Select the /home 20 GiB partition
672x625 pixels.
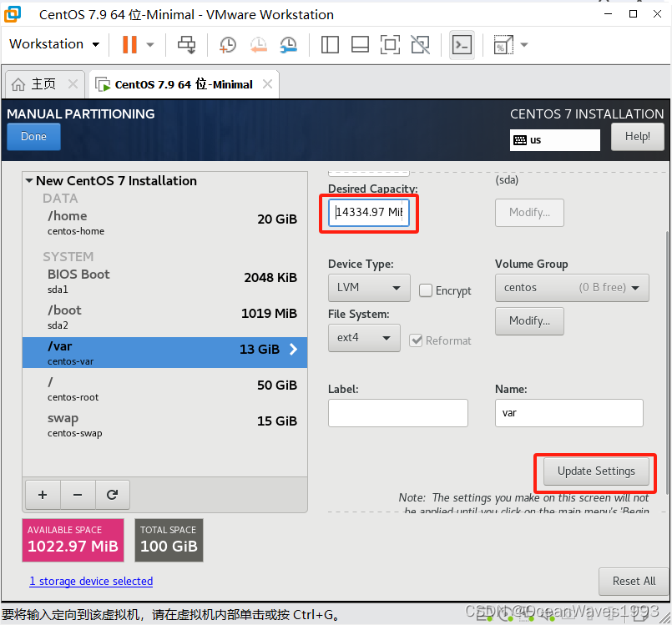pyautogui.click(x=165, y=223)
